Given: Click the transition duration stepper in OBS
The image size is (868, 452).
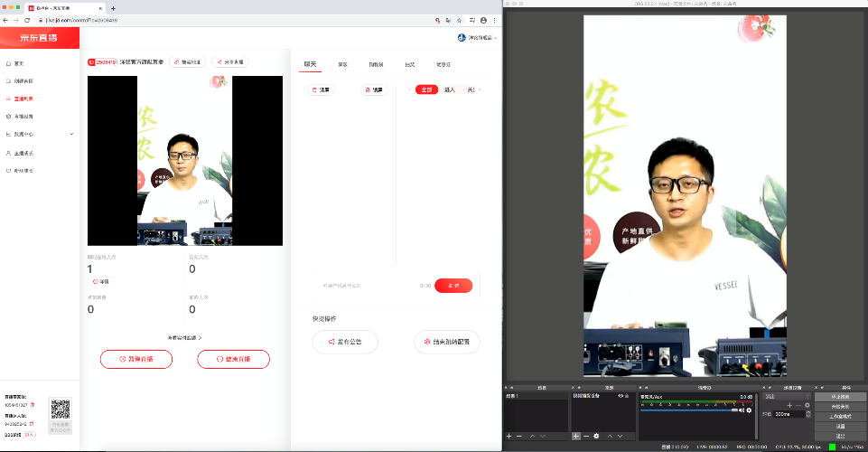Looking at the screenshot, I should click(808, 414).
